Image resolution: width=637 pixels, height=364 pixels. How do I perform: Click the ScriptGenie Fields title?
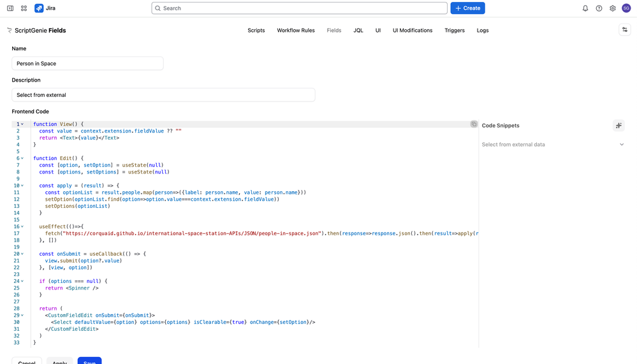click(40, 31)
